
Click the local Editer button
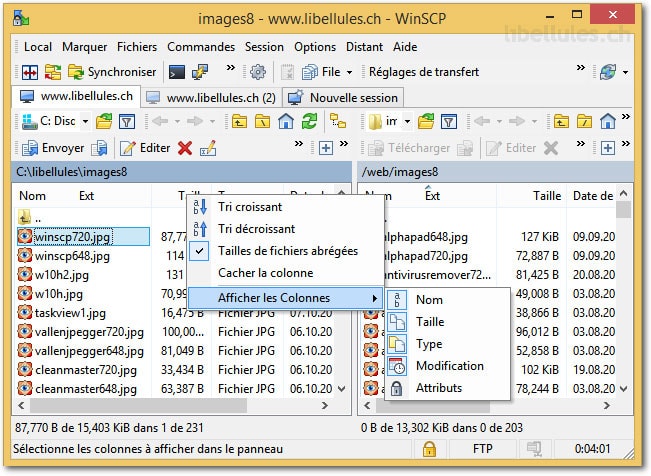coord(145,148)
